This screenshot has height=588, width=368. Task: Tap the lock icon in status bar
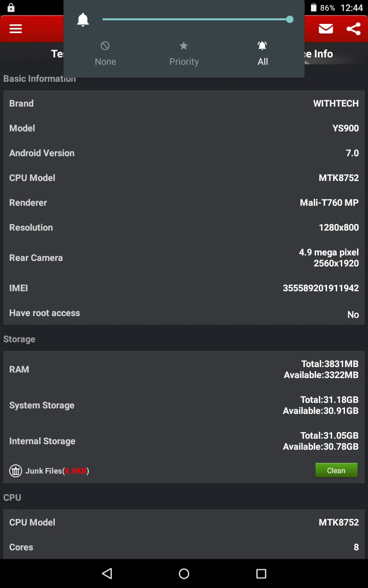(11, 8)
